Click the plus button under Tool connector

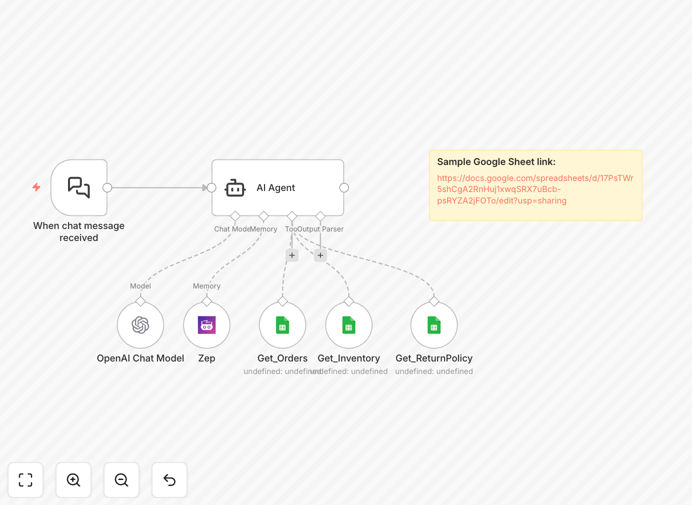(292, 255)
